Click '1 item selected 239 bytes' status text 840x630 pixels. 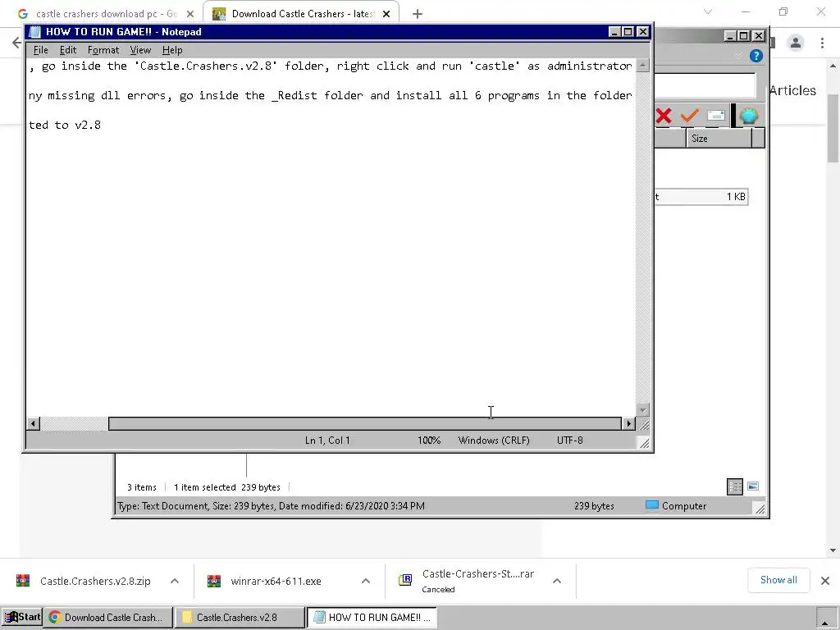pyautogui.click(x=227, y=487)
